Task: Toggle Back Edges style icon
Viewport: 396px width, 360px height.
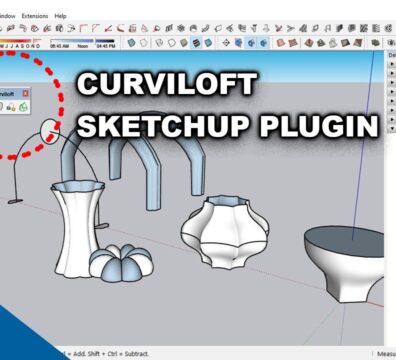Action: pyautogui.click(x=144, y=43)
